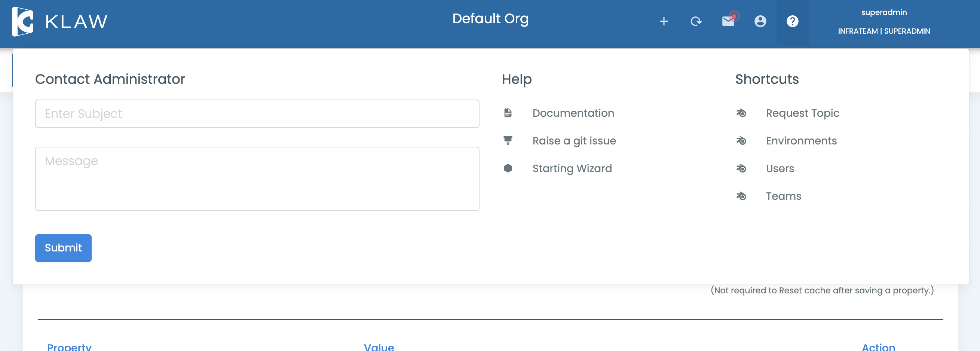Open Raise a git issue link

[x=574, y=141]
